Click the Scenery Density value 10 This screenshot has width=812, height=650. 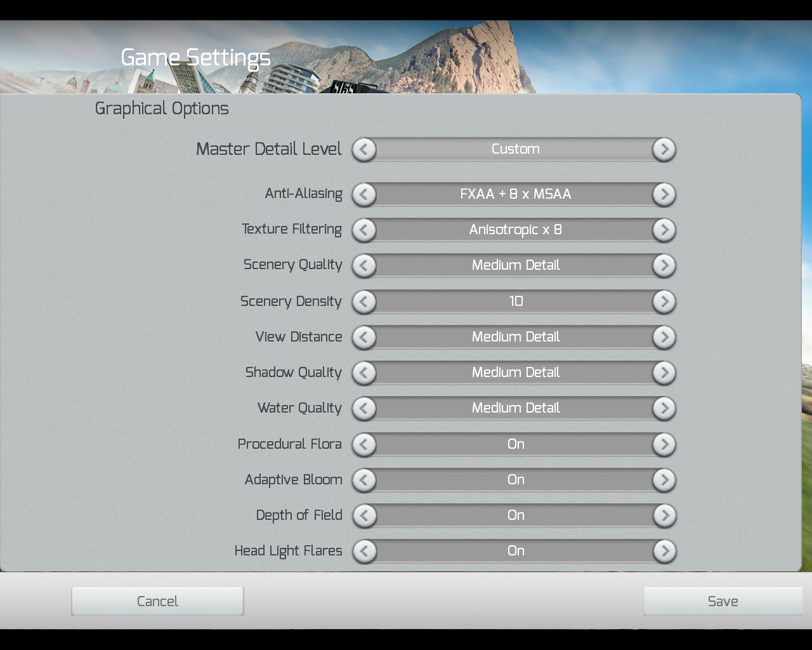[x=516, y=302]
